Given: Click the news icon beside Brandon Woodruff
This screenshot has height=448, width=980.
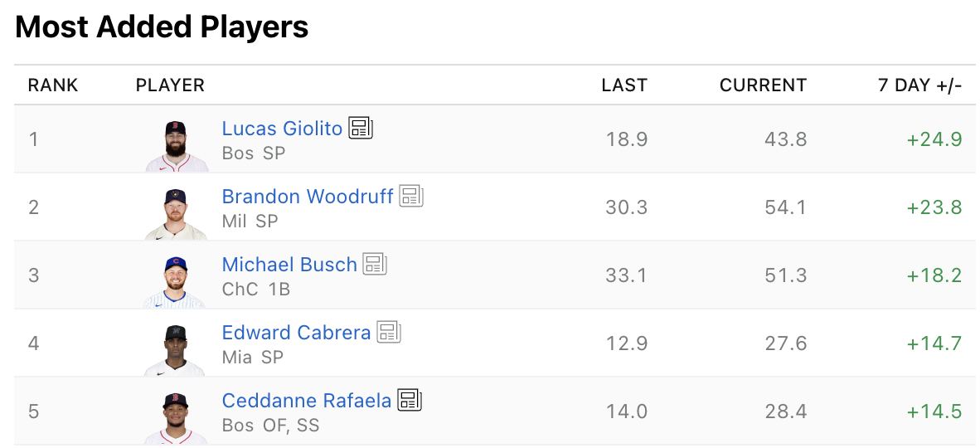Looking at the screenshot, I should [x=411, y=196].
